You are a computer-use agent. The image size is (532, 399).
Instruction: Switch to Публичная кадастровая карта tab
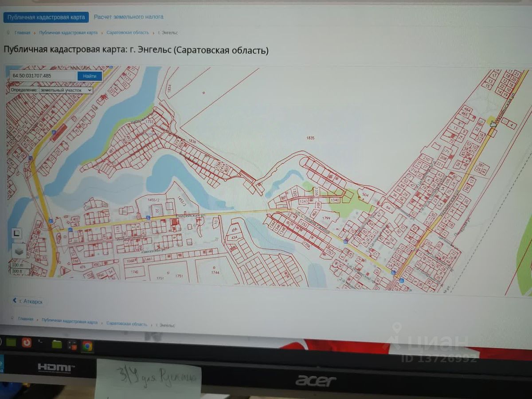[x=46, y=17]
